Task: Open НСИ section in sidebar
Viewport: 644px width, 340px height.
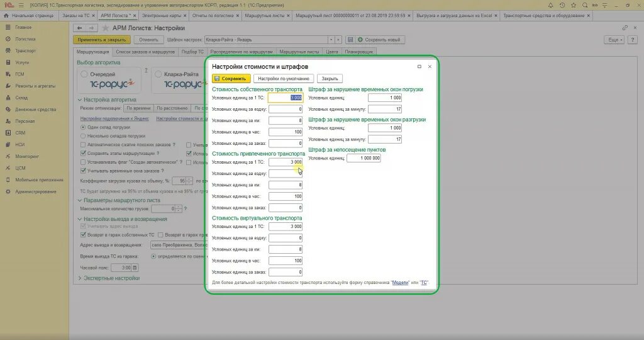Action: [19, 144]
